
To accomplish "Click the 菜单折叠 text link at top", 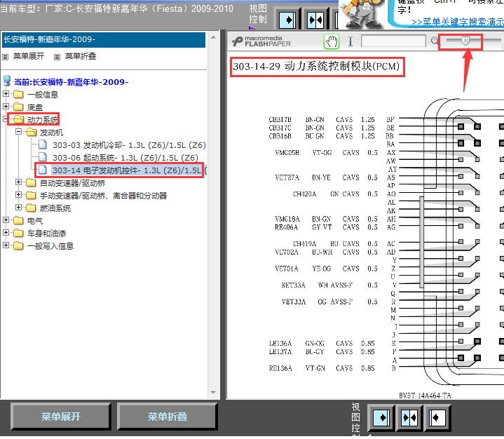I will pyautogui.click(x=81, y=56).
